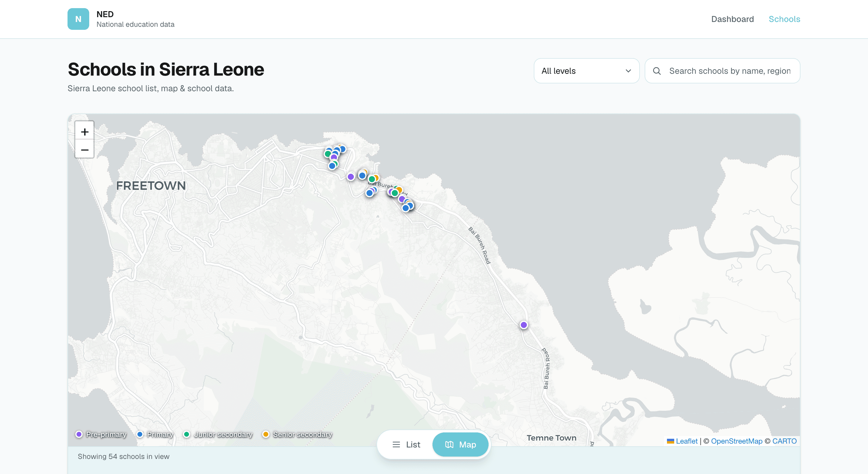Zoom out of the map

pyautogui.click(x=85, y=149)
